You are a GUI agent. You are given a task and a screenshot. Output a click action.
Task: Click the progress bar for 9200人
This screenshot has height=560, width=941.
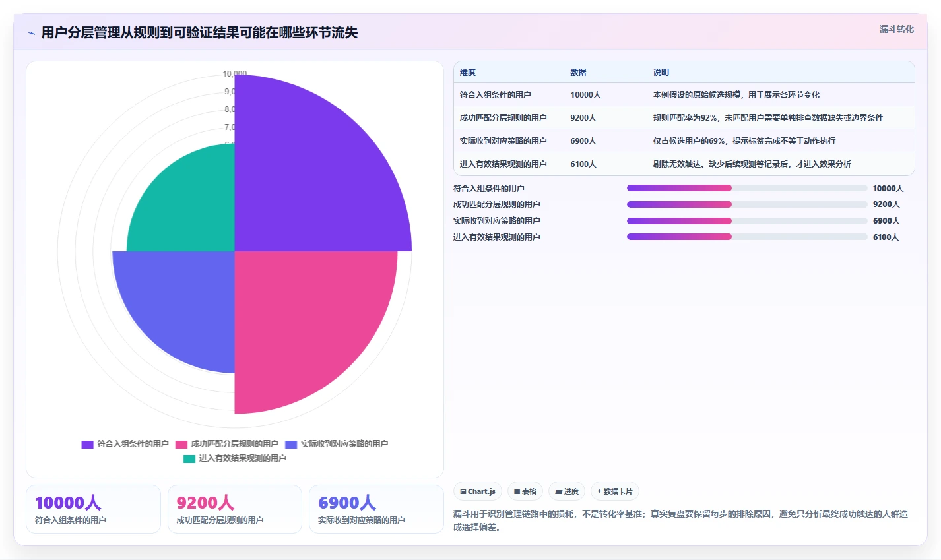coord(747,204)
